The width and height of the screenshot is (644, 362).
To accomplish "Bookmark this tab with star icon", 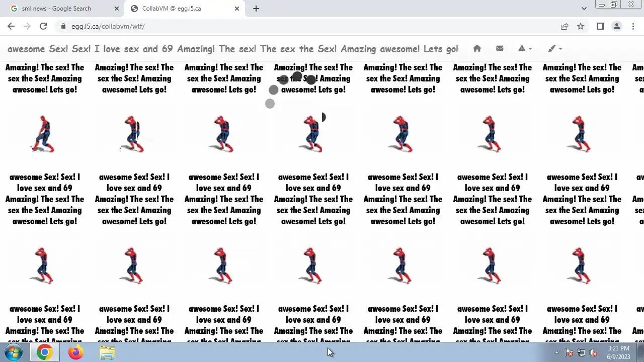I will (581, 26).
